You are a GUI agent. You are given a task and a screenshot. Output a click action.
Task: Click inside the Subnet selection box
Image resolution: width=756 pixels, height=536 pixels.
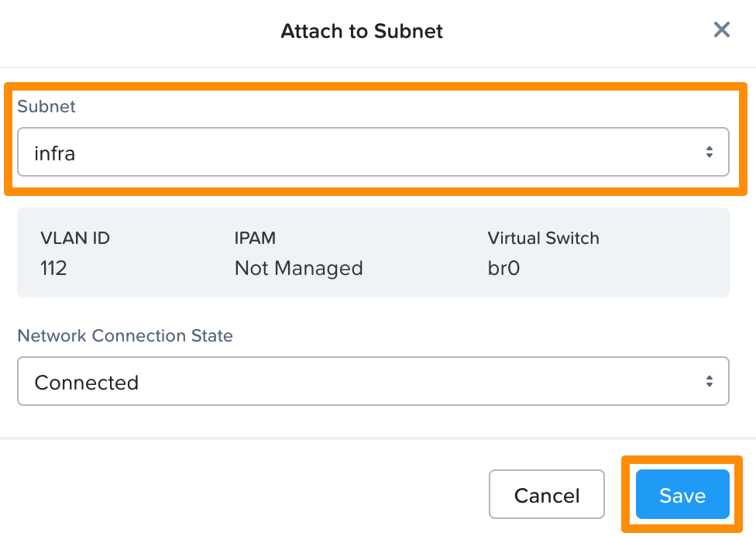tap(310, 152)
